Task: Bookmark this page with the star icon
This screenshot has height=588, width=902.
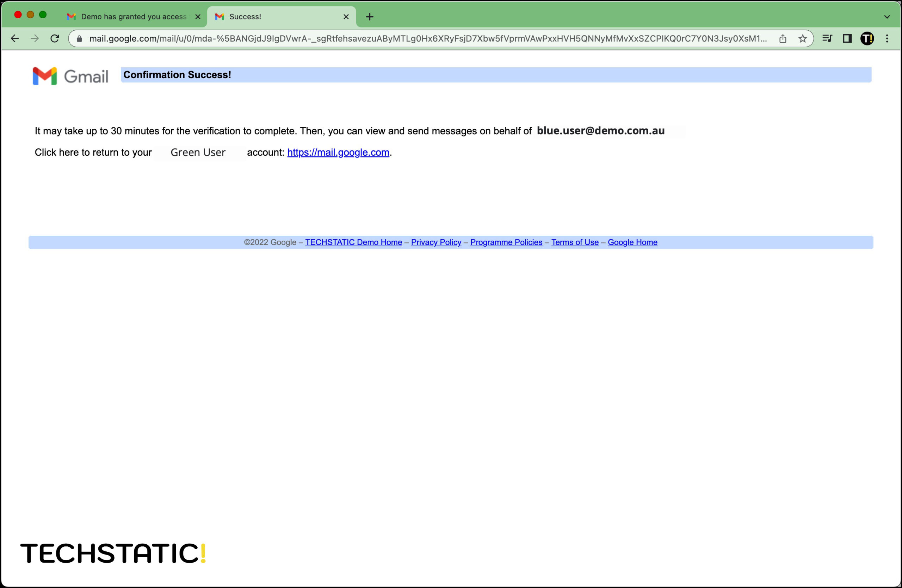Action: pyautogui.click(x=802, y=38)
